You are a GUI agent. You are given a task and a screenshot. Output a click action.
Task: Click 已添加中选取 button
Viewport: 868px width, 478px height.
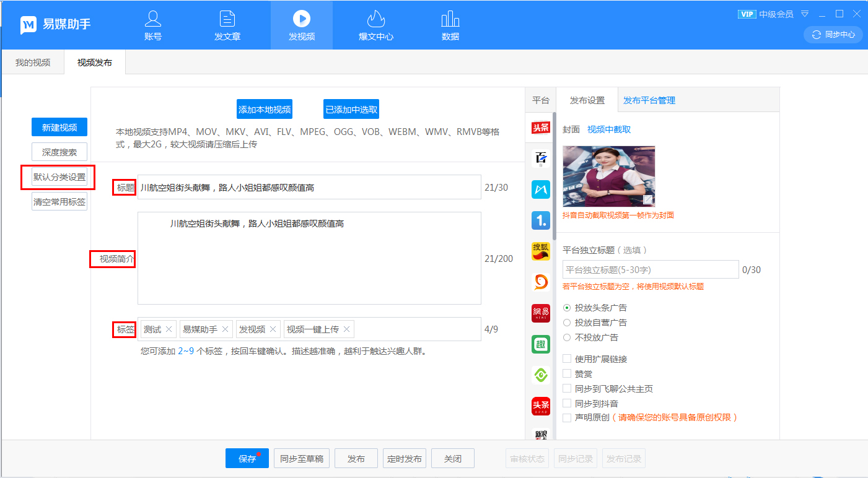(x=351, y=109)
